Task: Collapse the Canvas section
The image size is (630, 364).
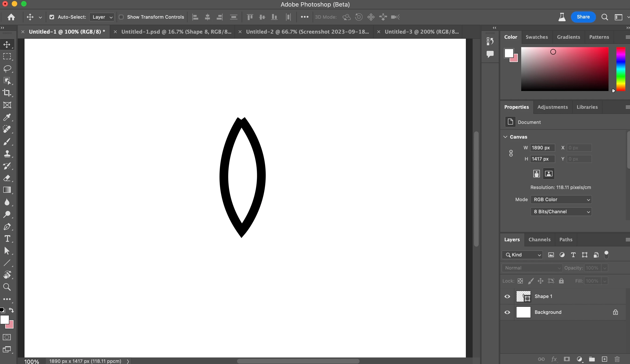Action: point(505,137)
